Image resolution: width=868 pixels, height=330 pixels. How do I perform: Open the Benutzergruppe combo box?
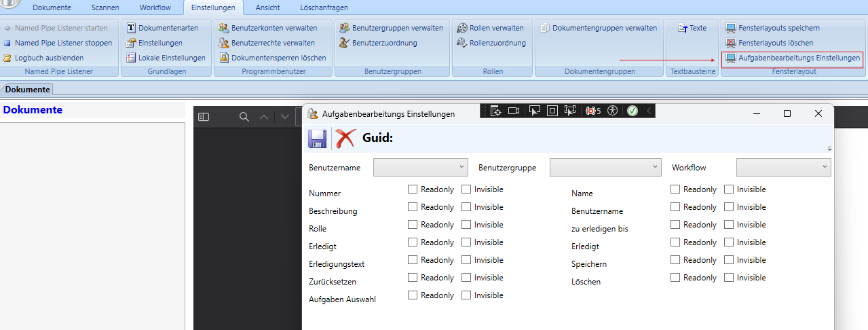605,167
